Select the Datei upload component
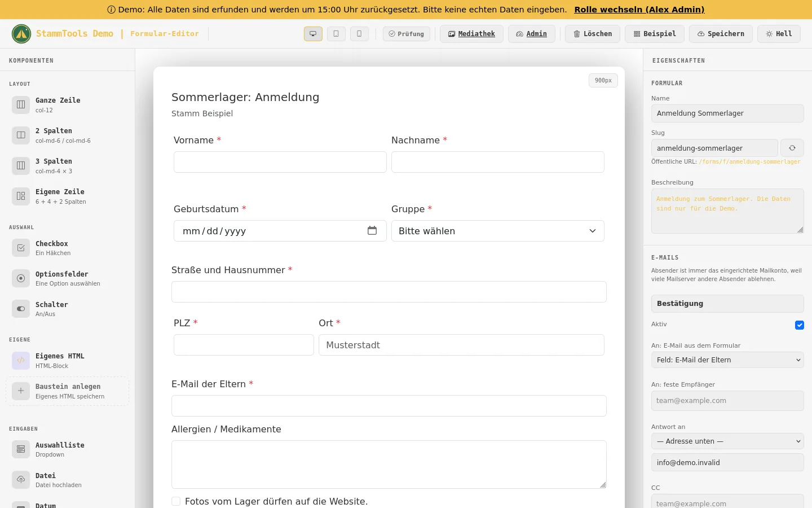Viewport: 812px width, 508px height. tap(68, 480)
